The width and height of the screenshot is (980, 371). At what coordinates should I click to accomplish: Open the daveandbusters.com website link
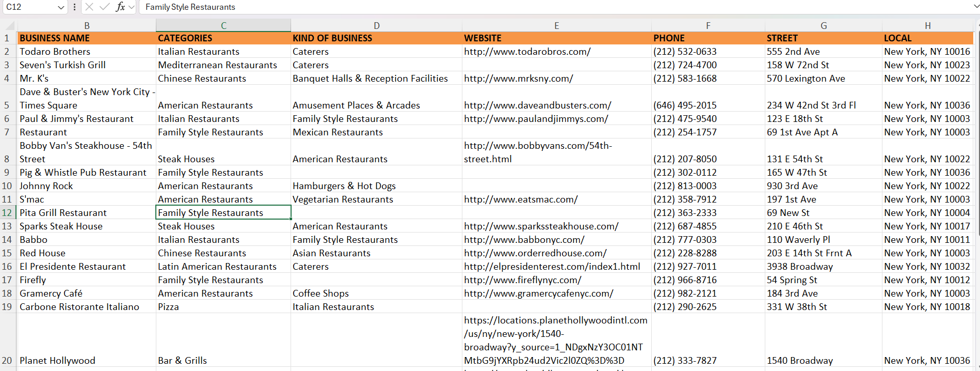click(537, 105)
